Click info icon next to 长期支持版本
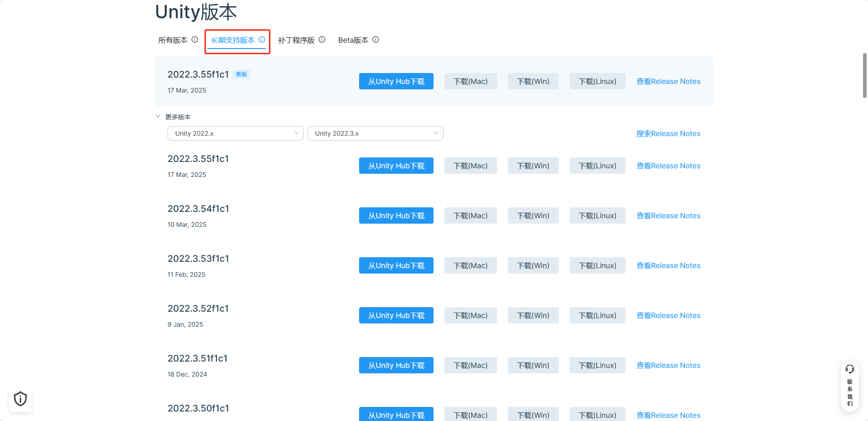Image resolution: width=868 pixels, height=421 pixels. coord(262,40)
